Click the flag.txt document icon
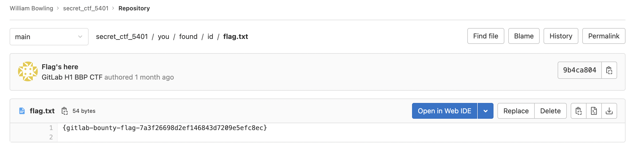The image size is (644, 167). (x=22, y=111)
